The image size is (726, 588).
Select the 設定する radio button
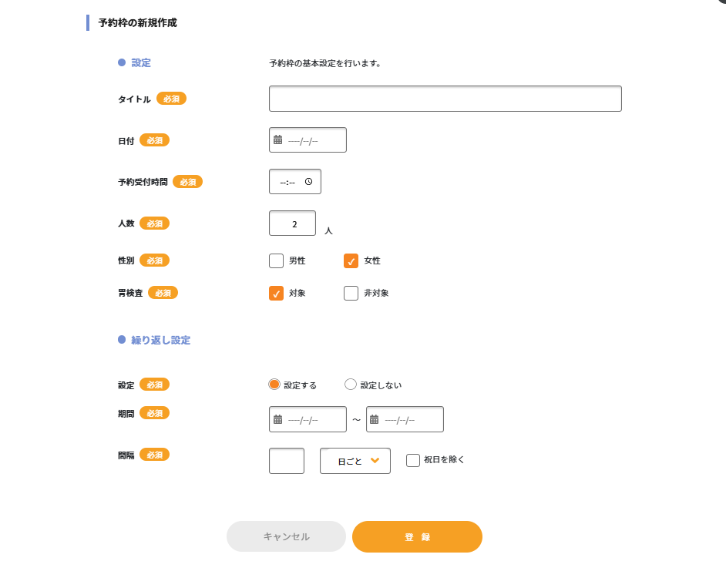pos(274,385)
